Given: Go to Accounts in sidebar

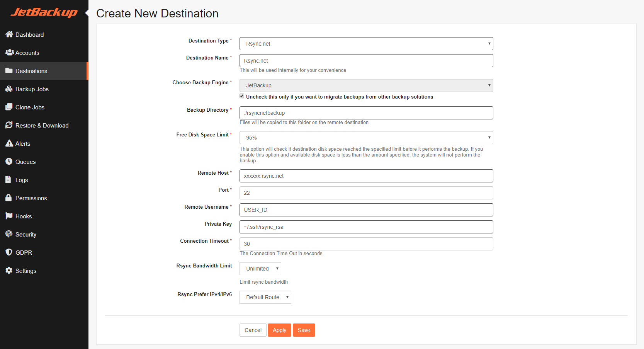Looking at the screenshot, I should (44, 53).
